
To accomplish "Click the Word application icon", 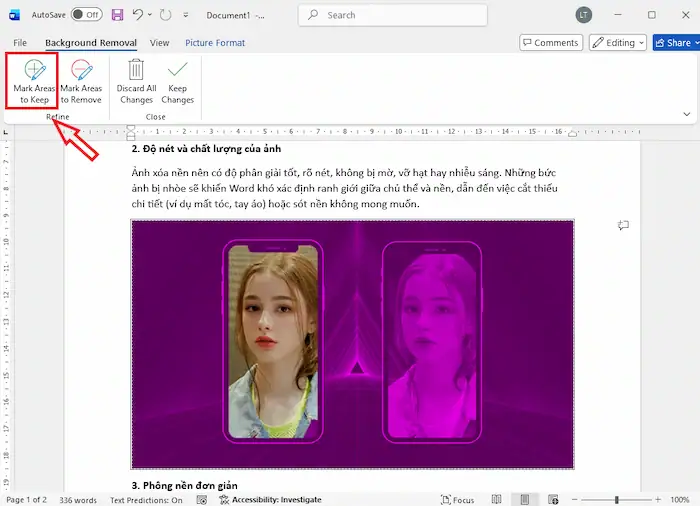I will [14, 15].
